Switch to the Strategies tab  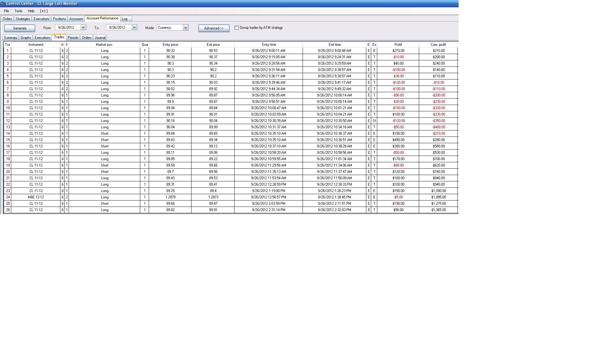pos(23,19)
